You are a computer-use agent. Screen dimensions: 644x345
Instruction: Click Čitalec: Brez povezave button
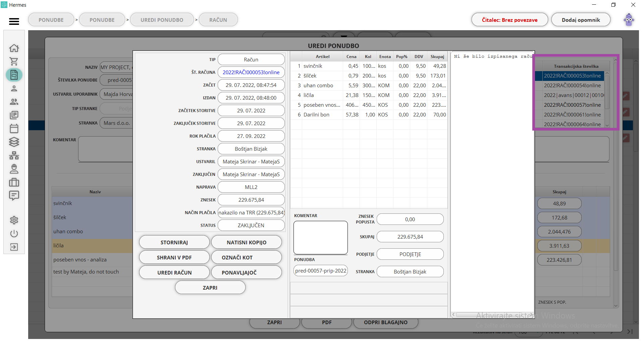509,20
